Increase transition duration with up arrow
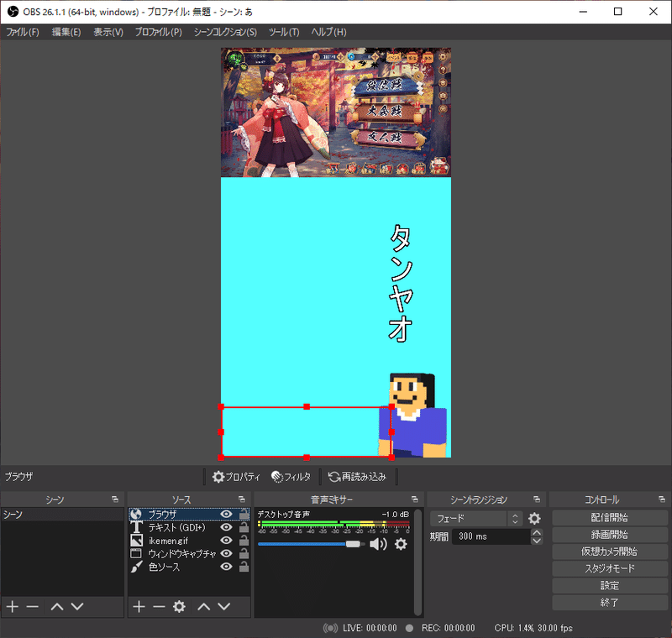This screenshot has height=638, width=672. (x=537, y=532)
